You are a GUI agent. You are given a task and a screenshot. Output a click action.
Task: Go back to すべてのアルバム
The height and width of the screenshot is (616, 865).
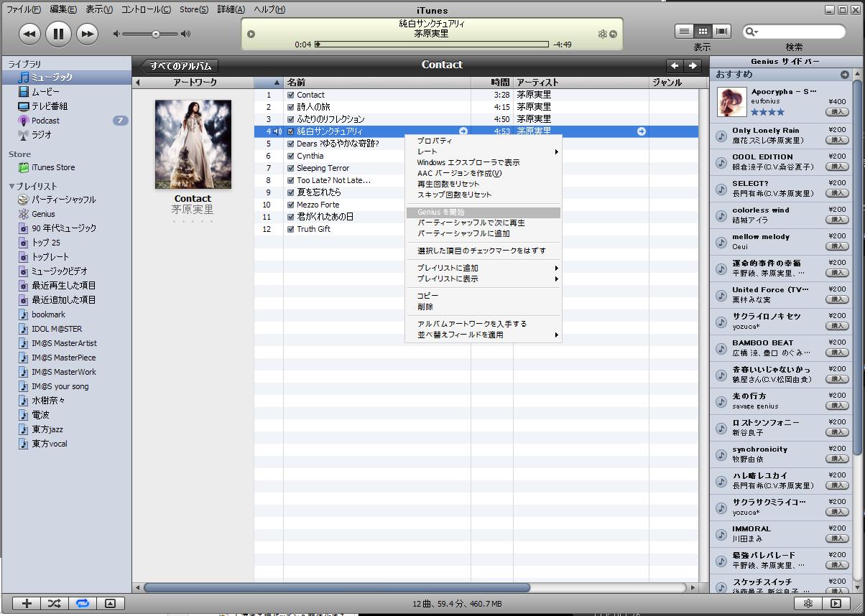click(180, 66)
